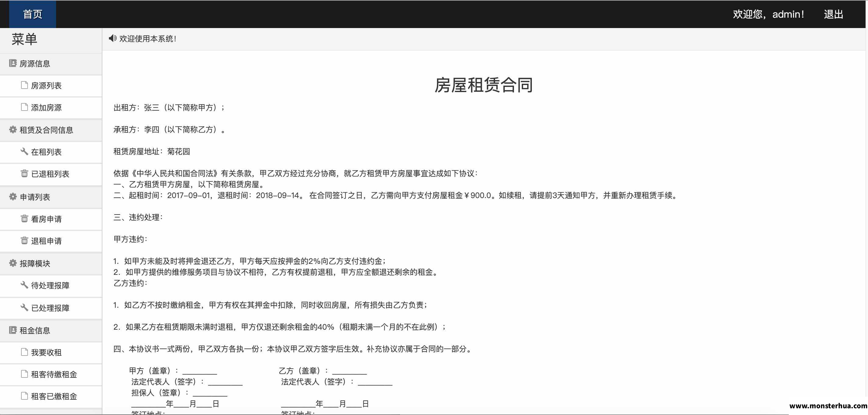Viewport: 868px width, 415px height.
Task: Click the wrench icon beside 已处理报障
Action: (x=24, y=307)
